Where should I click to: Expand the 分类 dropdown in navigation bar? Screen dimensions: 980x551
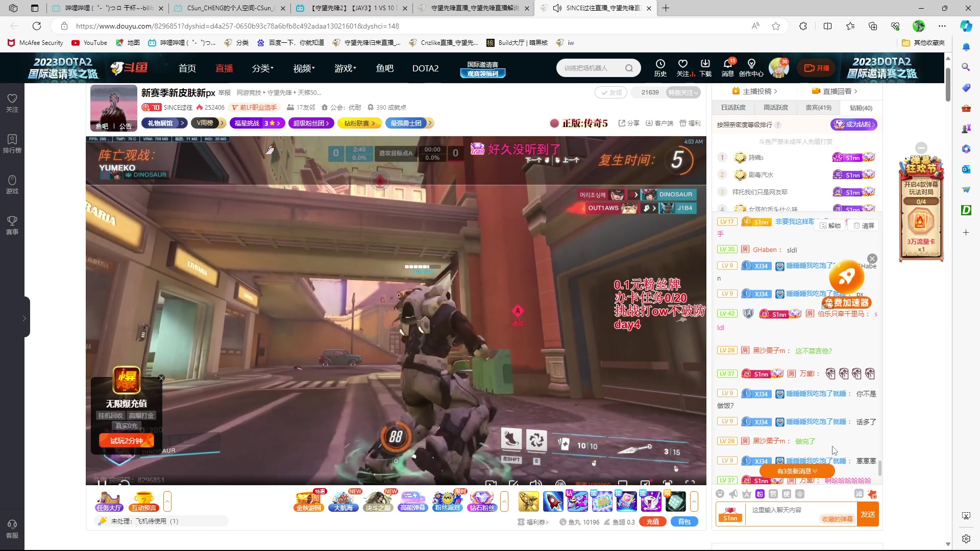262,68
